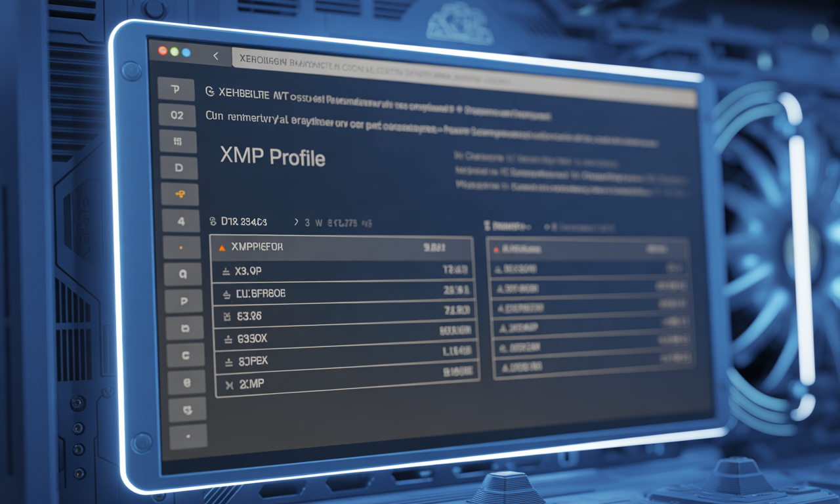
Task: Select the CU:6FR6OE row
Action: (x=343, y=293)
